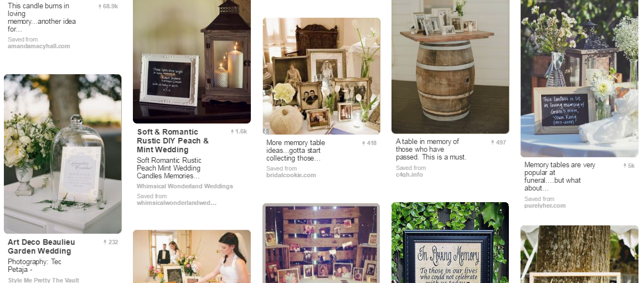Open the glass cloche wedding pin image
Screen dimensions: 644x283
(x=63, y=154)
